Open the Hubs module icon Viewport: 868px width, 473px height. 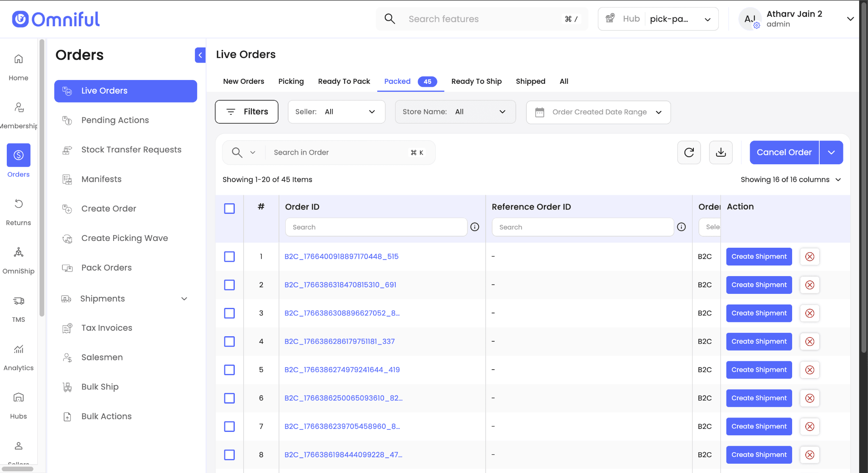coord(18,405)
